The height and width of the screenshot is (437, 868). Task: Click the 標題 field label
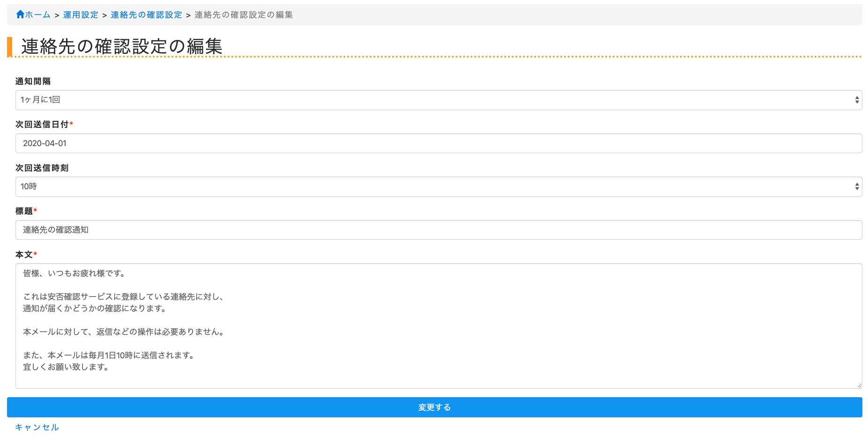click(24, 211)
